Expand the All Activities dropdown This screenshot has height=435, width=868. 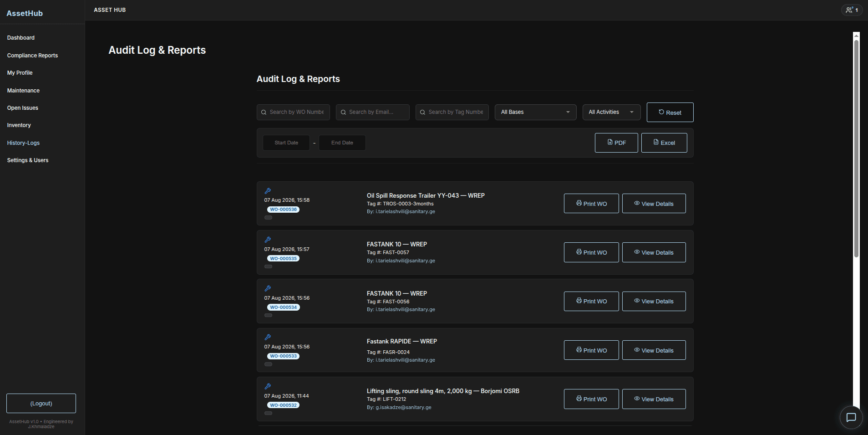pyautogui.click(x=612, y=112)
